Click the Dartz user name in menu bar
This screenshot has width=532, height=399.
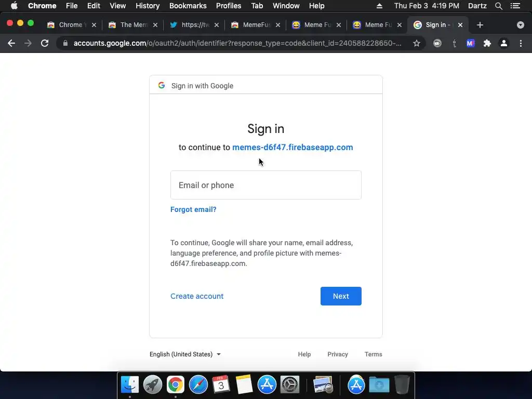(477, 6)
